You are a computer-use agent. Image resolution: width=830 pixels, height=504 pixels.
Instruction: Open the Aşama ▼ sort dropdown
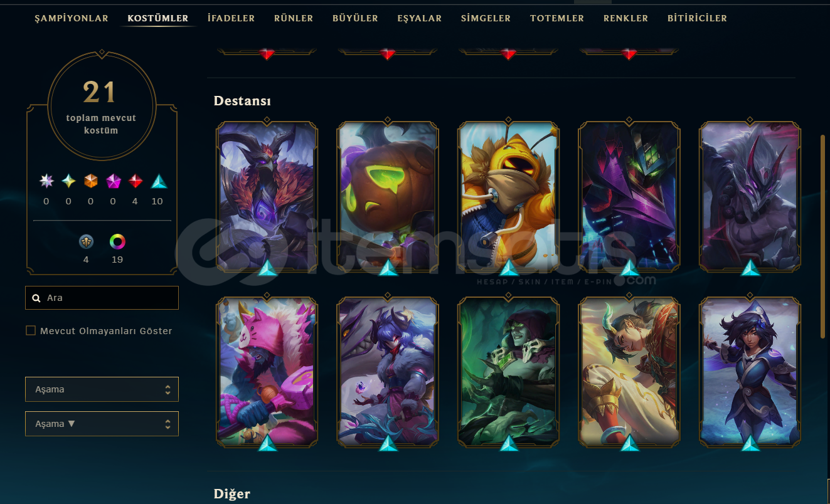pos(102,424)
